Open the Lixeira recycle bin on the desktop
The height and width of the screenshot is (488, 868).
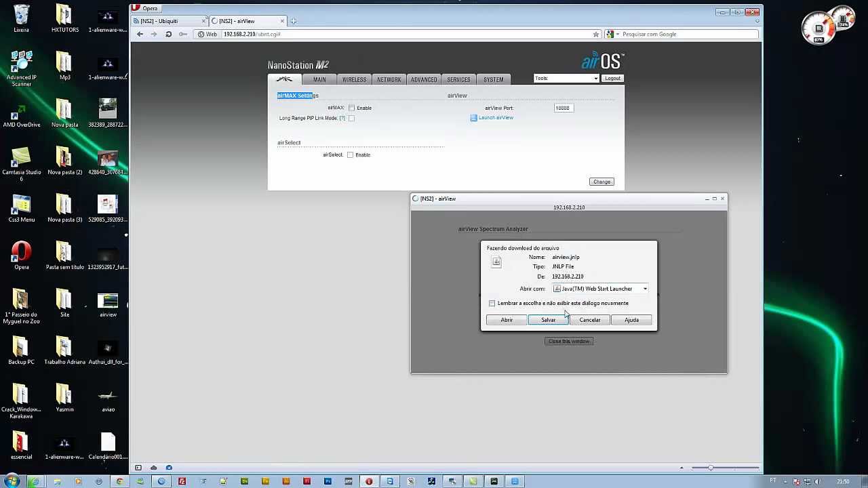(x=21, y=18)
